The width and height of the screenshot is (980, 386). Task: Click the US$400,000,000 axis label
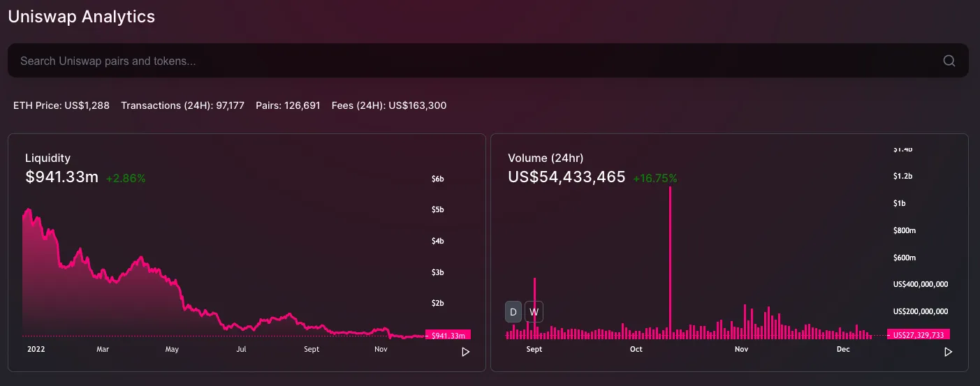click(x=921, y=284)
